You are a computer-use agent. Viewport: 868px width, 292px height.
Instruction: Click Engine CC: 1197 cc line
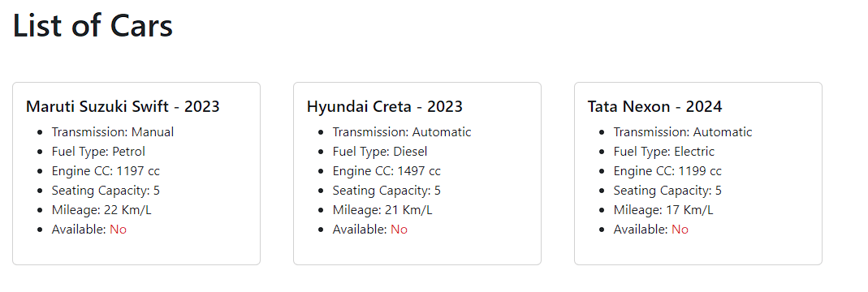coord(106,171)
